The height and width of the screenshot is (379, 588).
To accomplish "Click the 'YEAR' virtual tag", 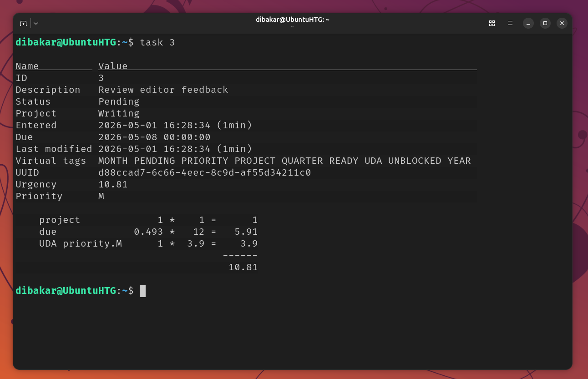I will [459, 161].
